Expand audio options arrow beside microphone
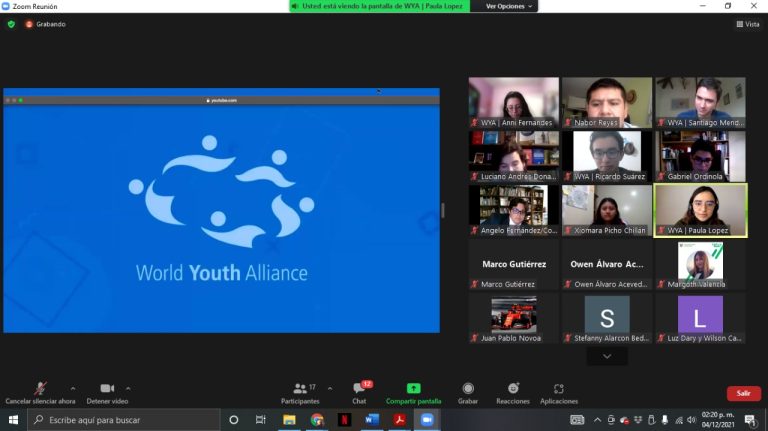Viewport: 768px width, 431px height. 73,388
